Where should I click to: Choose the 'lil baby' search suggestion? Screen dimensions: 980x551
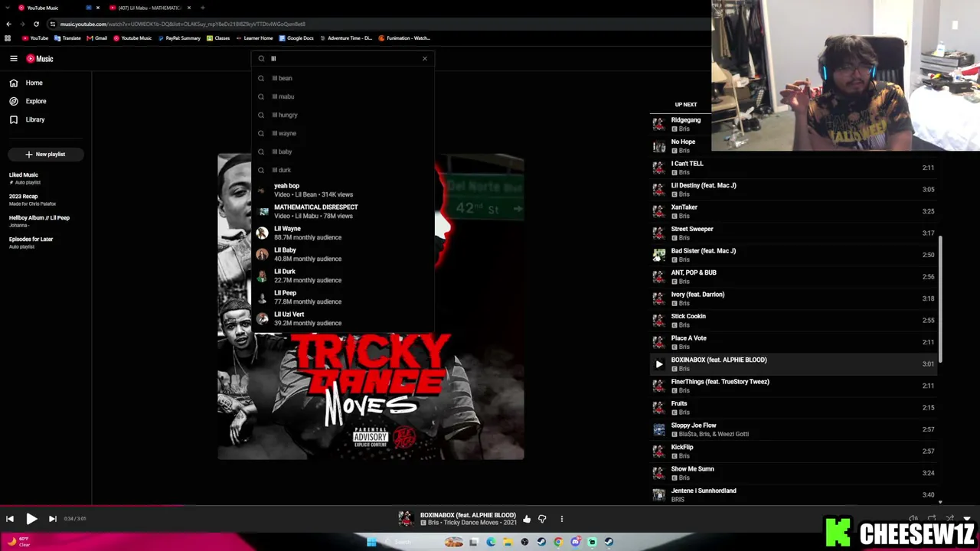(343, 152)
